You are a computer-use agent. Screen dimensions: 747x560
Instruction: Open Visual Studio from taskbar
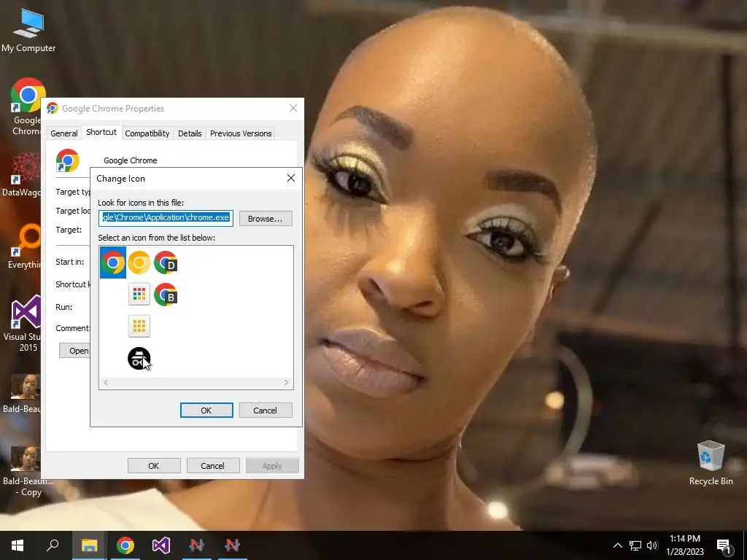[161, 545]
